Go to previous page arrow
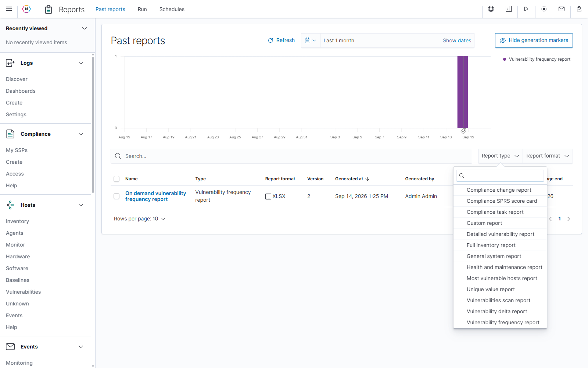The width and height of the screenshot is (588, 368). (551, 219)
